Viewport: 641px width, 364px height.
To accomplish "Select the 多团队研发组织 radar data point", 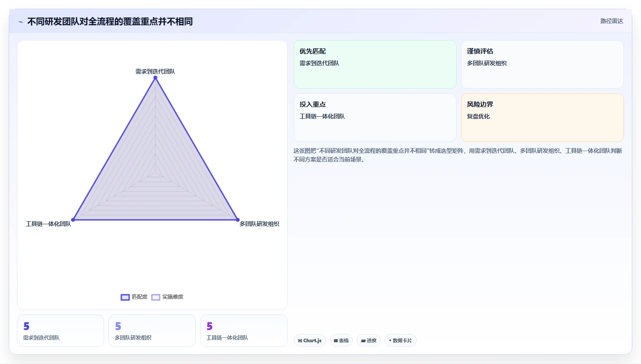I will pos(237,220).
